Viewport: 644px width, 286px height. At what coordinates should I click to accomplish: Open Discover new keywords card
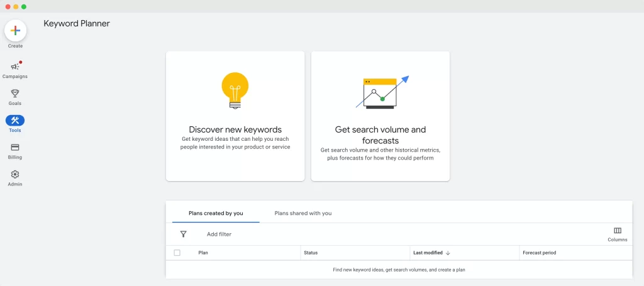coord(235,116)
